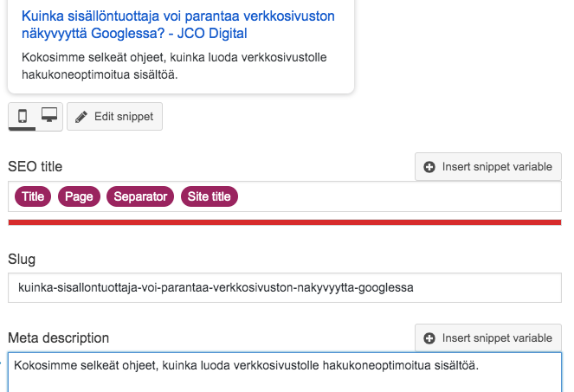Select the Separator variable tag
Image resolution: width=574 pixels, height=392 pixels.
[x=140, y=196]
